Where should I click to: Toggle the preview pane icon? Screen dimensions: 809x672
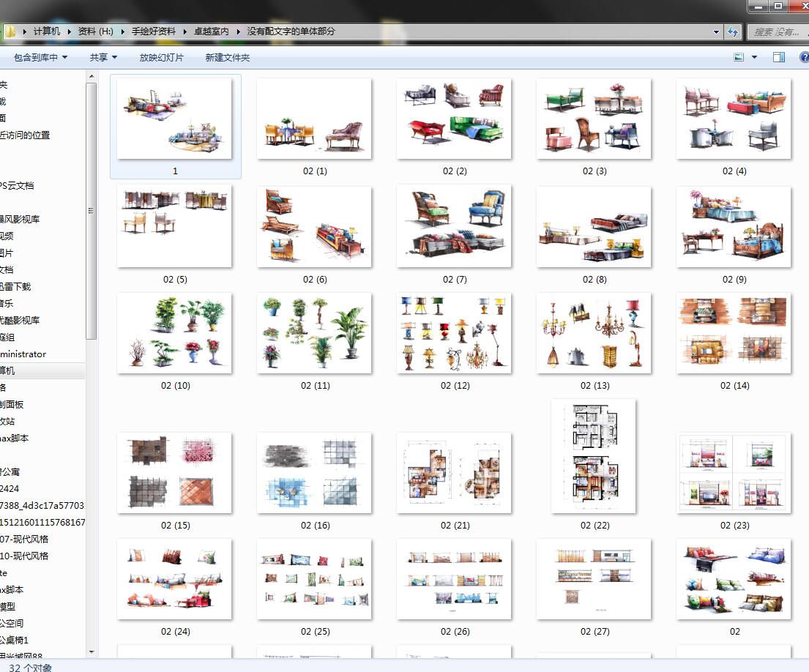pos(779,57)
